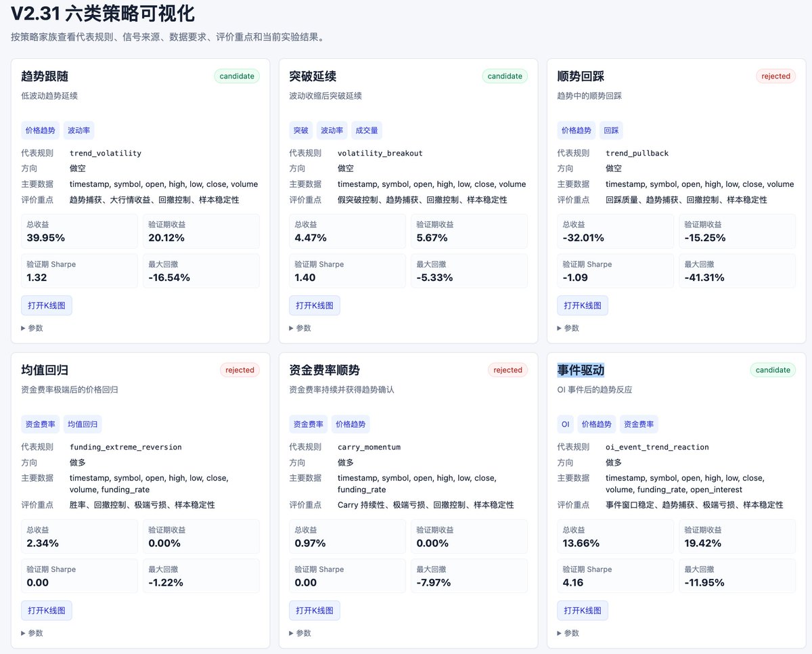Select 波动率 tag in 突破延续 card
Screen dimensions: 812x654
(x=332, y=131)
